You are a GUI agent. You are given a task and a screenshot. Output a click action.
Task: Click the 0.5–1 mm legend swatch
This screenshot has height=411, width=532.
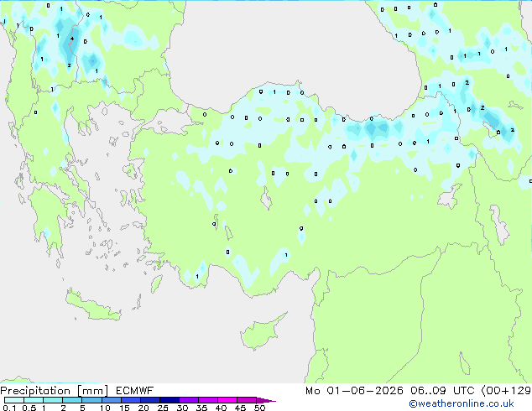pos(34,400)
